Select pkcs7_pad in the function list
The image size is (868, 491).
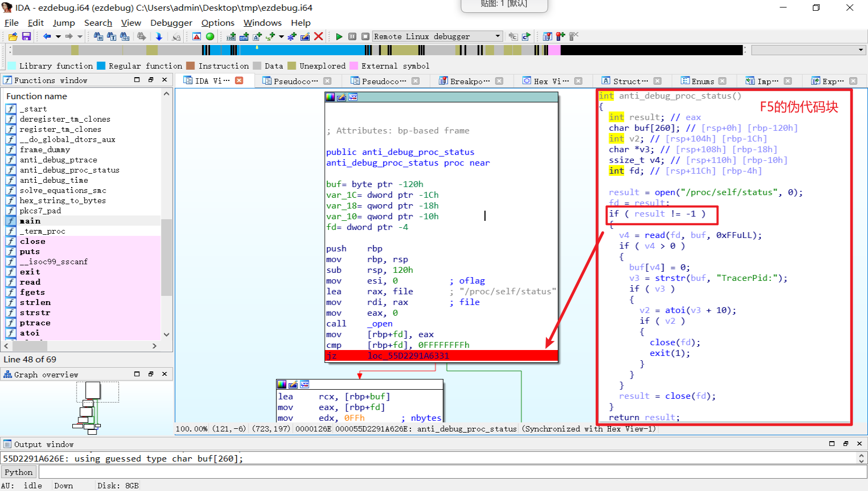pos(40,211)
